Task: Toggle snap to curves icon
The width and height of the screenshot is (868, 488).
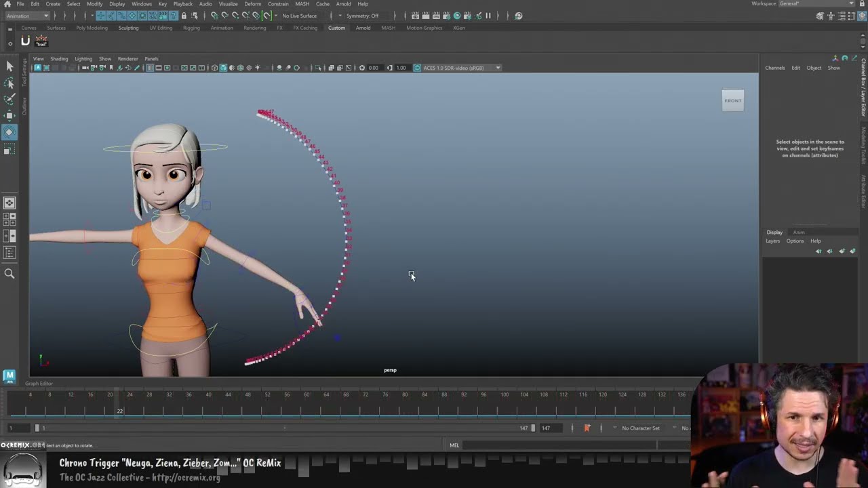Action: click(224, 16)
